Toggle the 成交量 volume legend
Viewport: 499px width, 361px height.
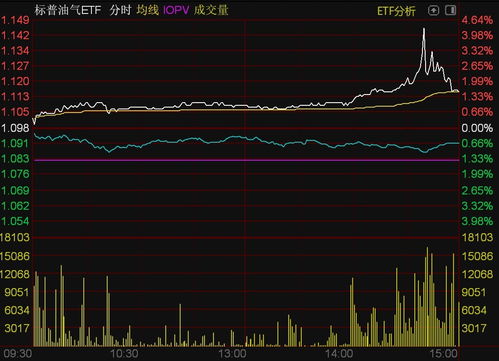pos(211,10)
